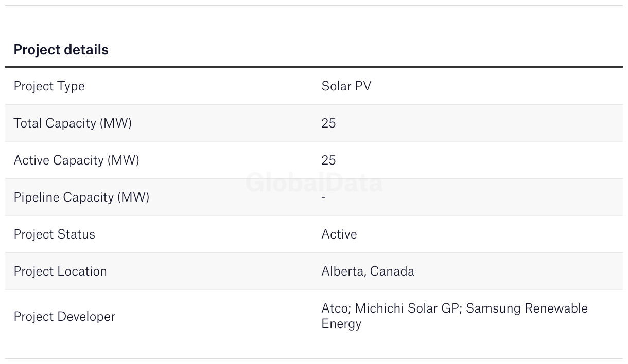Click the Pipeline Capacity dash value
The width and height of the screenshot is (628, 364).
pos(323,197)
